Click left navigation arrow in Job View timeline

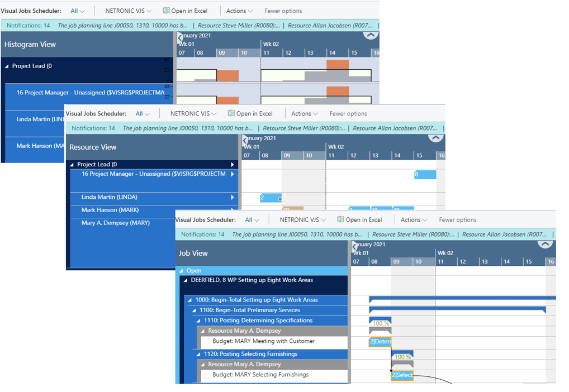click(354, 246)
